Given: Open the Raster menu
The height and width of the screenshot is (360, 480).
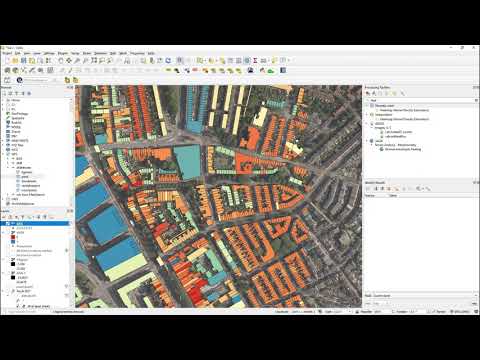Looking at the screenshot, I should click(87, 53).
